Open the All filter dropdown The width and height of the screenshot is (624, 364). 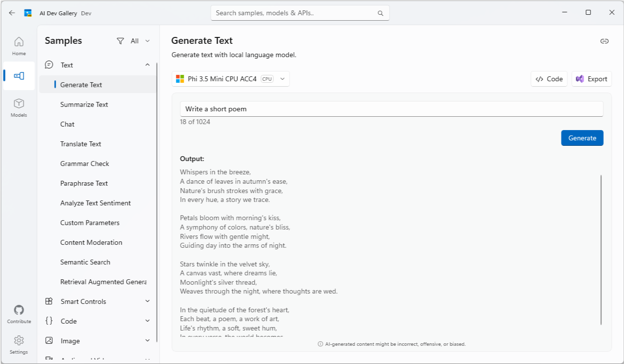point(133,41)
